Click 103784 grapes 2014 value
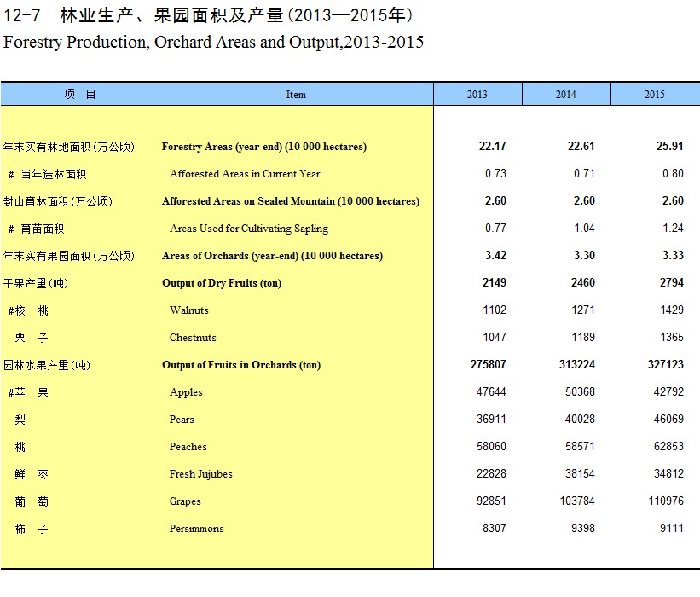The image size is (700, 597). coord(577,501)
